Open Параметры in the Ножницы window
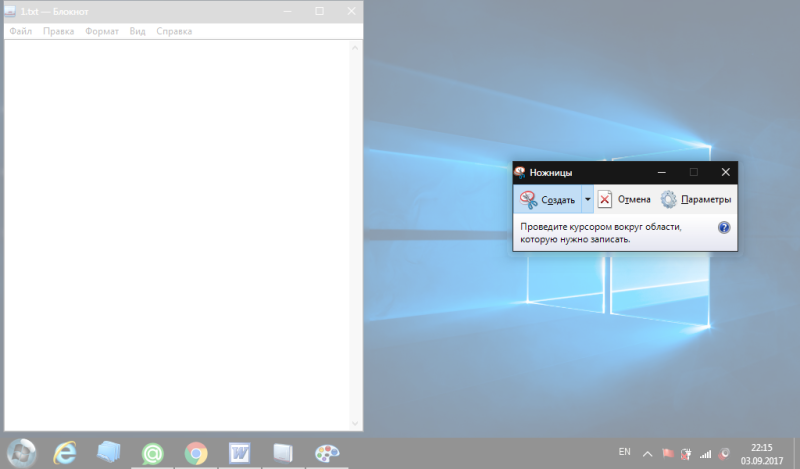 696,200
